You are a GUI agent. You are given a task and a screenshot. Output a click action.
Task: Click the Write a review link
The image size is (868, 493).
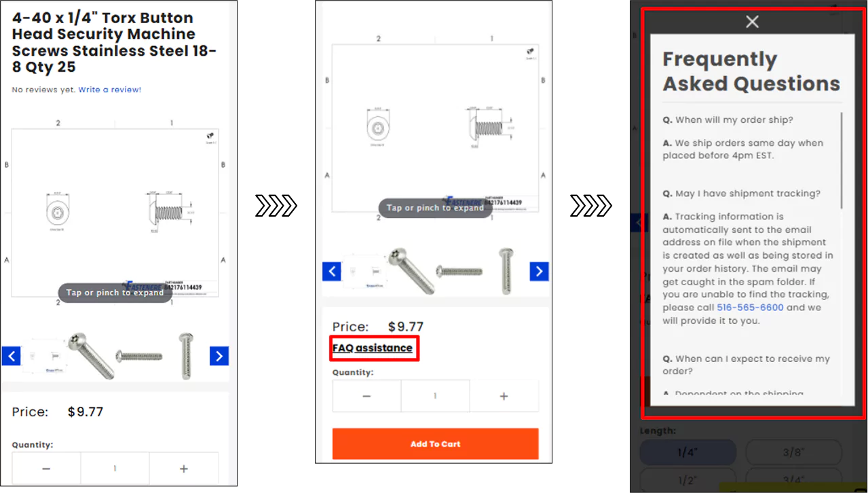click(110, 90)
